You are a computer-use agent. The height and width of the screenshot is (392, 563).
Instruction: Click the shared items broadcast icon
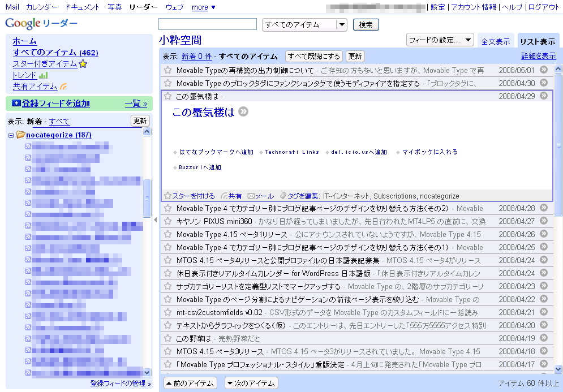tap(63, 87)
